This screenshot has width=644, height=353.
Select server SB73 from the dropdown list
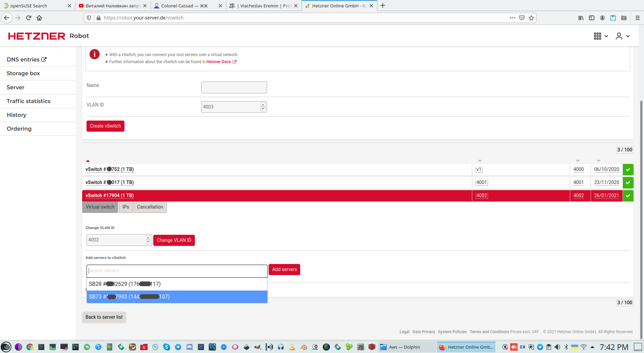click(177, 297)
